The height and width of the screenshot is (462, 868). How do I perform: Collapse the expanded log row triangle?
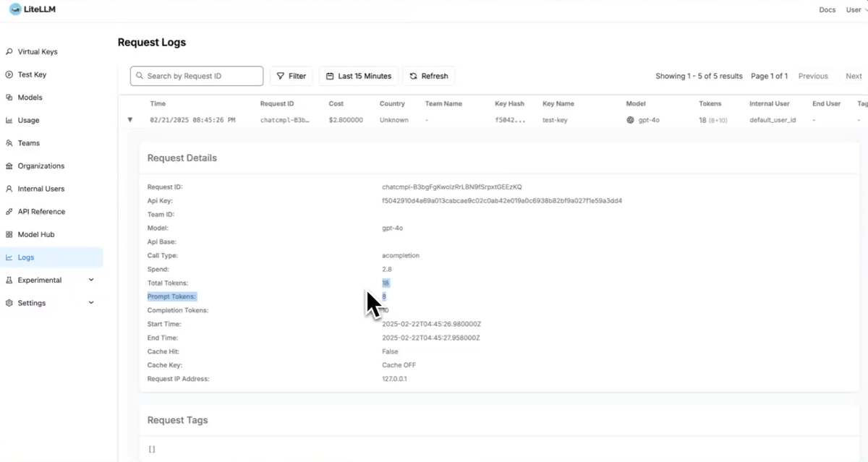coord(130,120)
